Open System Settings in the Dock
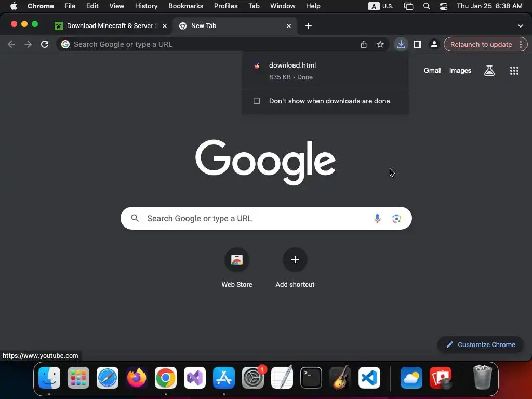The width and height of the screenshot is (532, 399). (253, 378)
